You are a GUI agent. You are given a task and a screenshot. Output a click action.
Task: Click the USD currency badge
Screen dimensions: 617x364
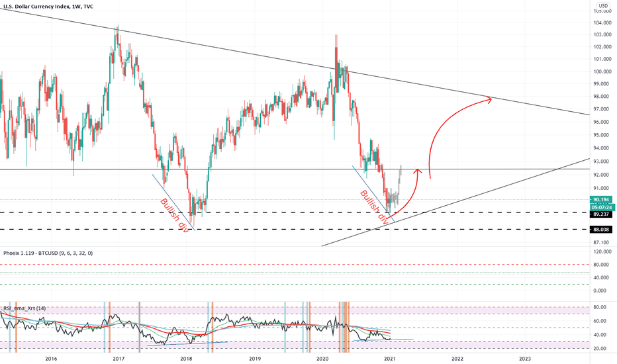603,6
